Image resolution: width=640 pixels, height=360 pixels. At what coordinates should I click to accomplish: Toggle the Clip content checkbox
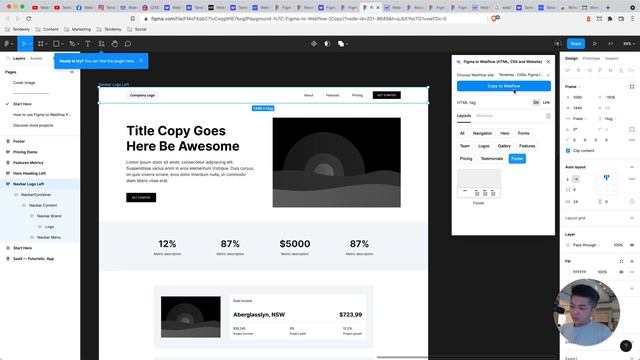click(x=568, y=151)
